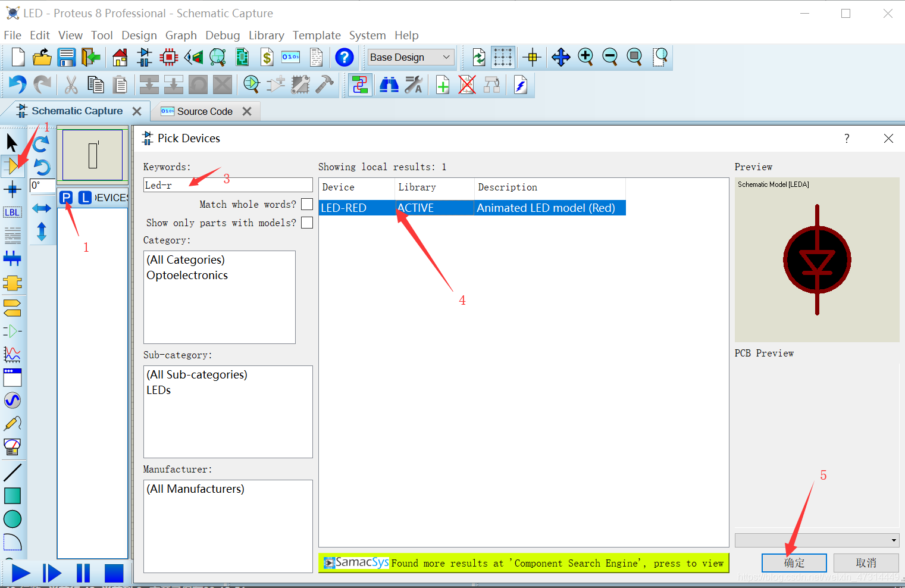The height and width of the screenshot is (588, 905).
Task: Click the Home page icon
Action: click(x=120, y=57)
